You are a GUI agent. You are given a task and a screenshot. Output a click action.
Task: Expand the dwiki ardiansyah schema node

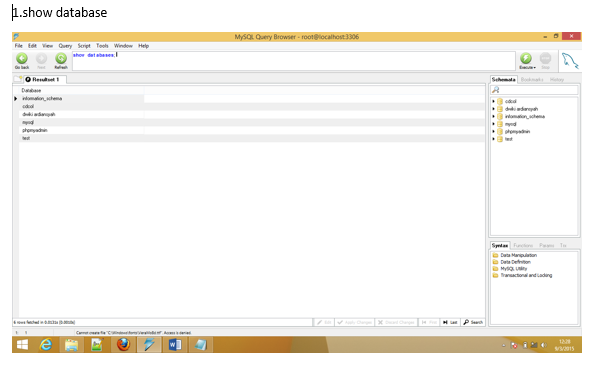(494, 109)
